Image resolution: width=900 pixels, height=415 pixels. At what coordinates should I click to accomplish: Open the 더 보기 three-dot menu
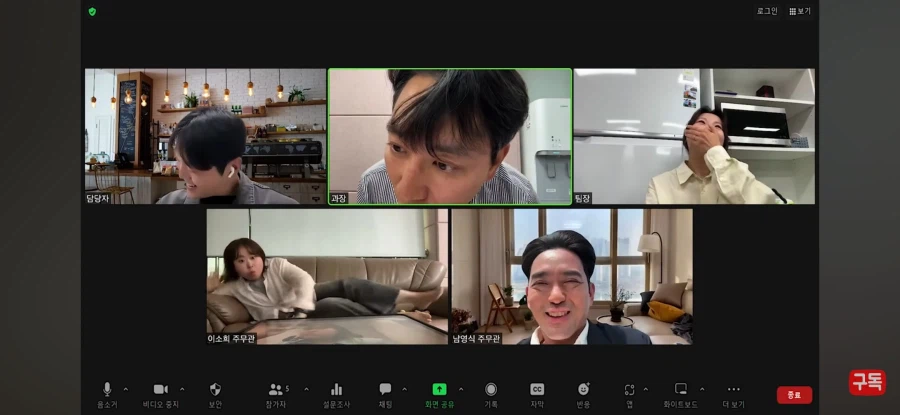click(734, 395)
